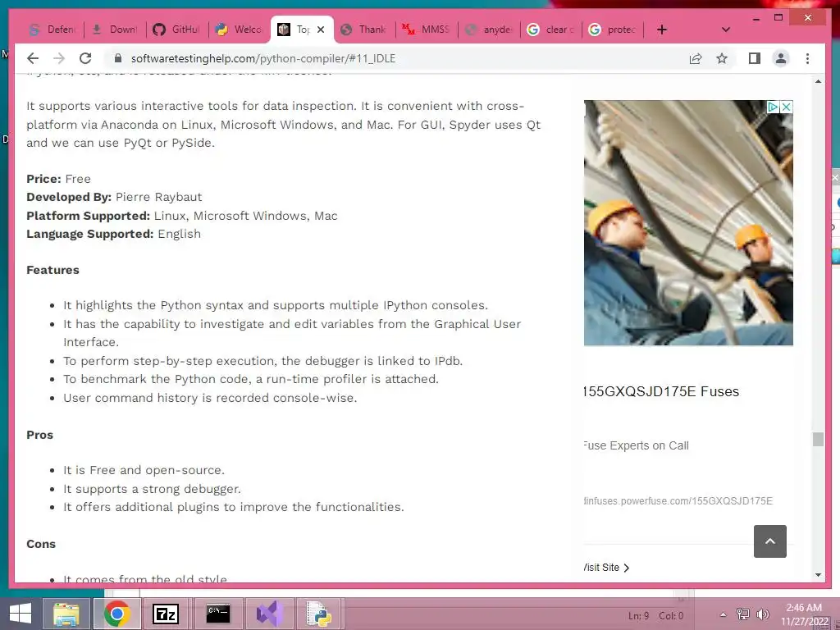Image resolution: width=840 pixels, height=630 pixels.
Task: Click the vertical scrollbar thumb
Action: point(818,440)
